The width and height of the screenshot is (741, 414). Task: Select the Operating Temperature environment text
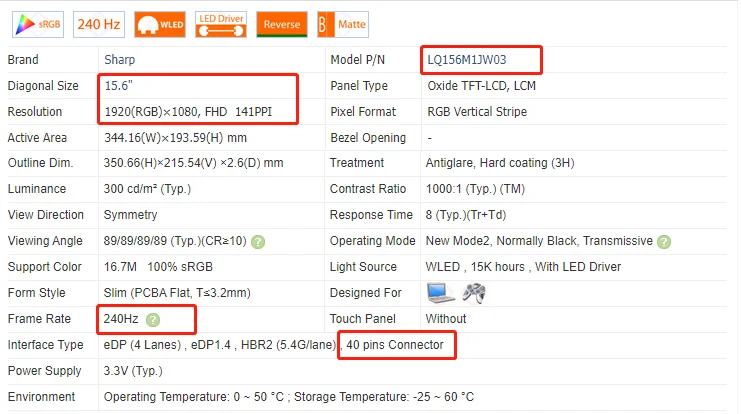click(289, 397)
